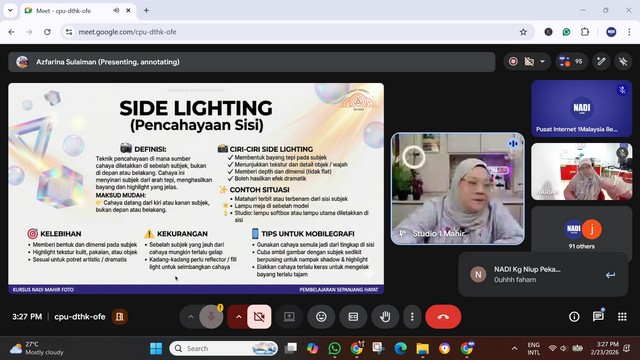The height and width of the screenshot is (360, 640).
Task: Click the Studio 1 Mahir video tile
Action: point(458,189)
